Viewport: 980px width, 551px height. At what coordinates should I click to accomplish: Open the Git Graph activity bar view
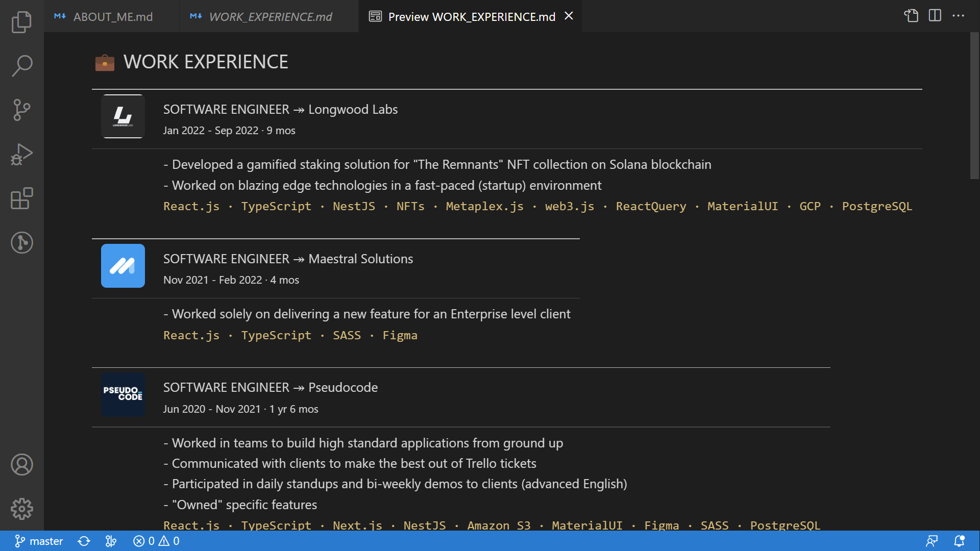pyautogui.click(x=21, y=243)
